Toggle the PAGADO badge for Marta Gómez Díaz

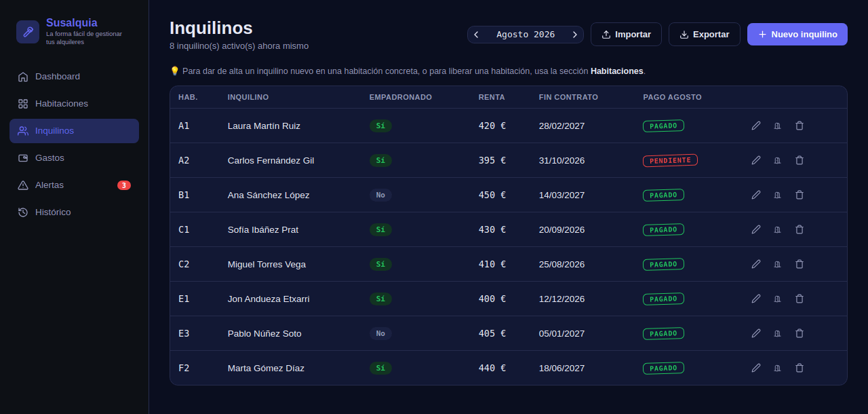(663, 368)
